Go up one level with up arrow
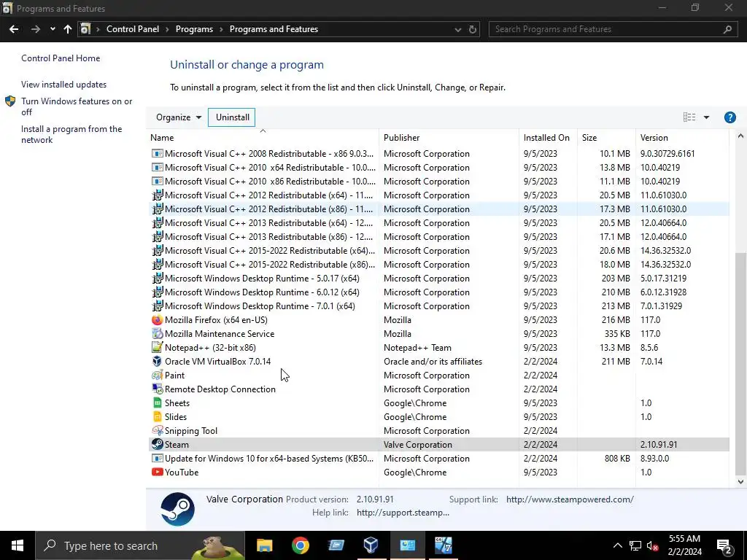Screen dimensions: 747x560 pos(68,29)
